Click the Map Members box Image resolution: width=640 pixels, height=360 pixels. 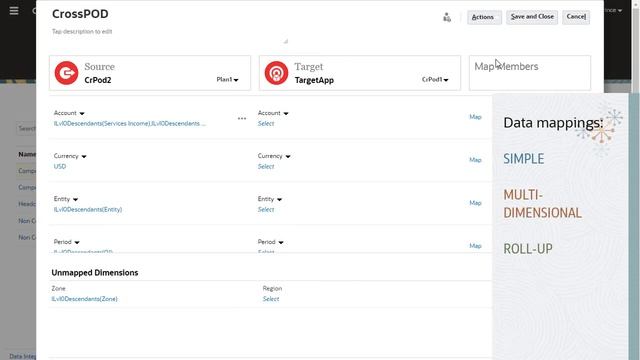point(530,73)
